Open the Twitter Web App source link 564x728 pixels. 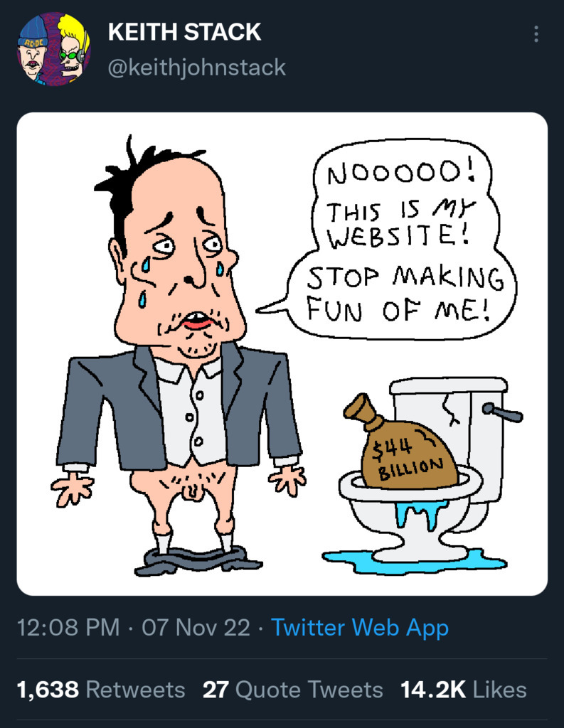(x=360, y=628)
